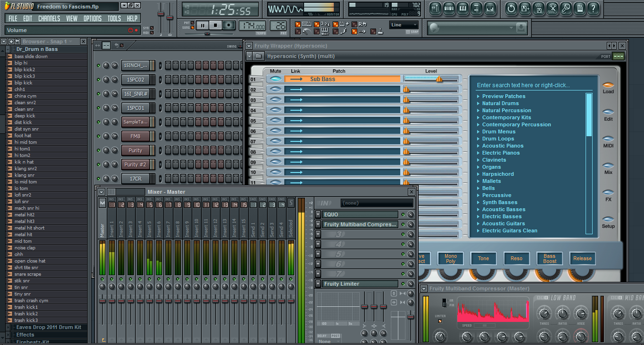
Task: Toggle the metronome icon in recording panel
Action: point(306,32)
